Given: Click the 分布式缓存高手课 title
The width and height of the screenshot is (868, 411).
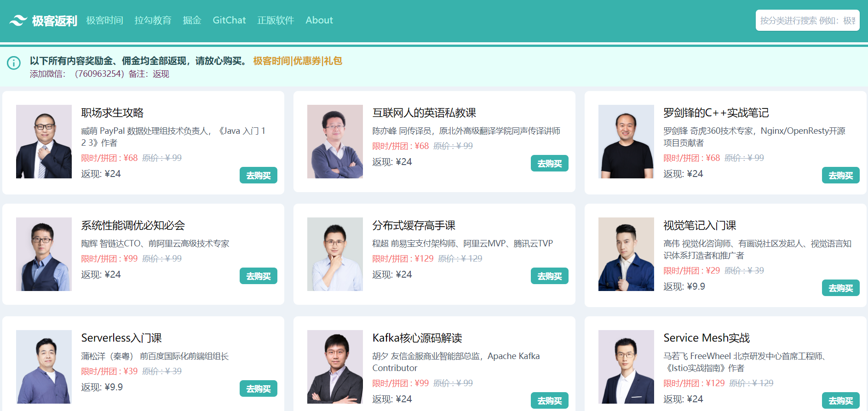Looking at the screenshot, I should (414, 225).
